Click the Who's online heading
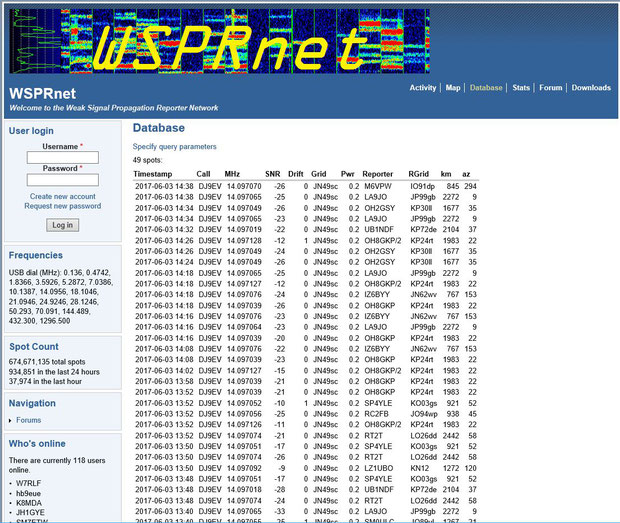This screenshot has height=523, width=620. [x=37, y=444]
